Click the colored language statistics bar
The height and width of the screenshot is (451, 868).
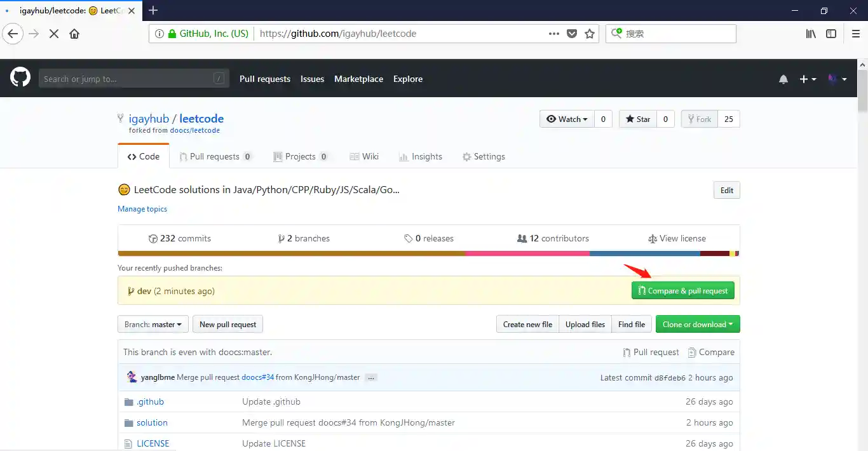click(428, 253)
